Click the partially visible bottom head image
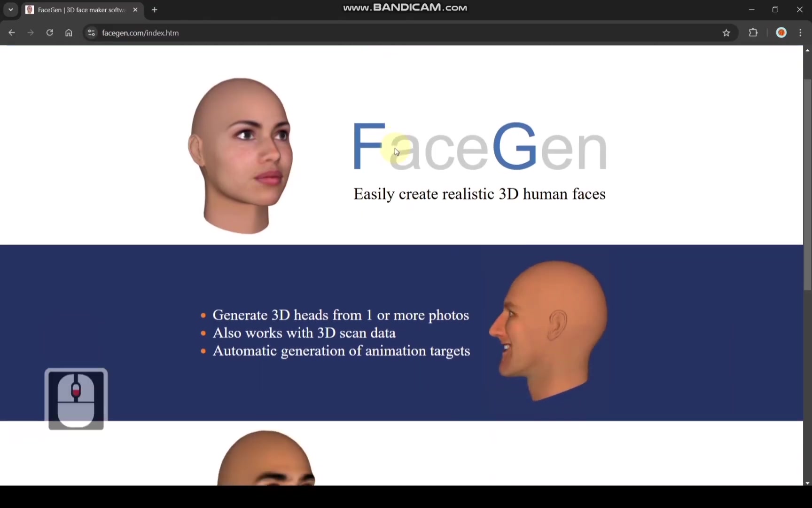 coord(265,458)
